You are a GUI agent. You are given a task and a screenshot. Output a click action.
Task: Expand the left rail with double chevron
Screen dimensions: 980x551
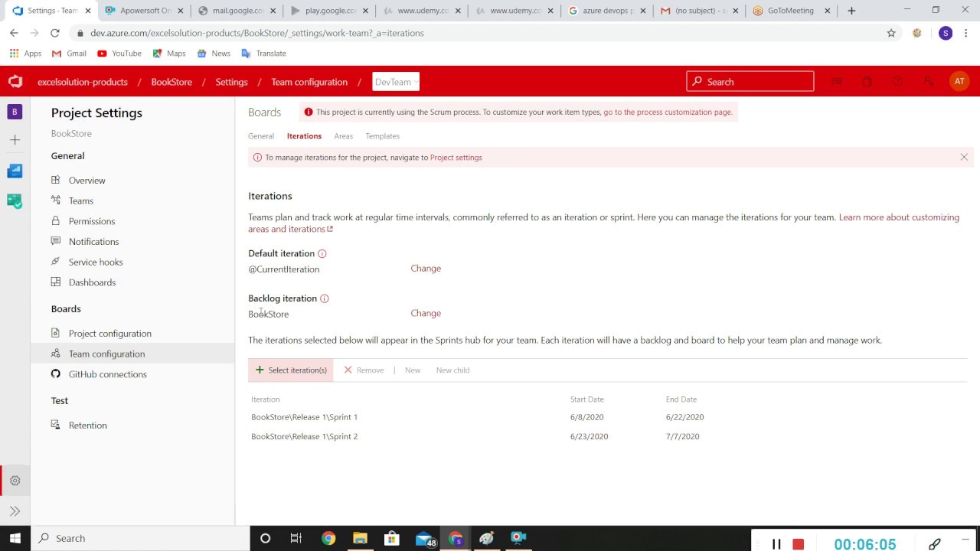pyautogui.click(x=15, y=511)
